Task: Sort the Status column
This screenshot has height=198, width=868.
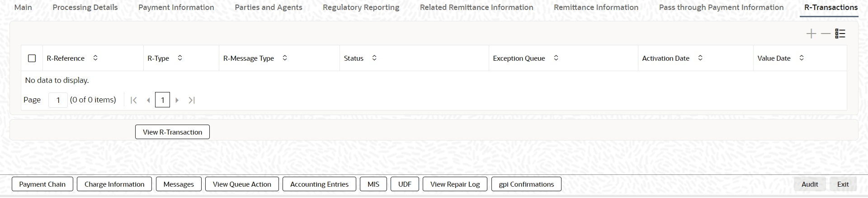Action: [374, 58]
